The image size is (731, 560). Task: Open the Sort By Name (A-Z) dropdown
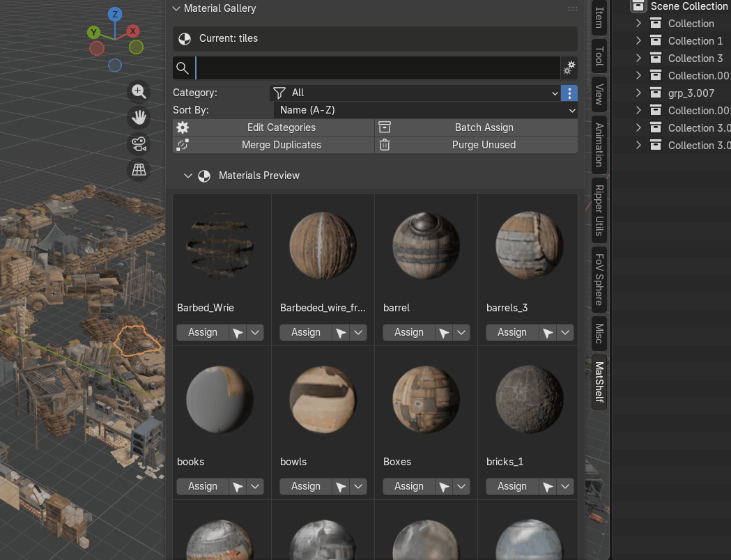coord(426,111)
